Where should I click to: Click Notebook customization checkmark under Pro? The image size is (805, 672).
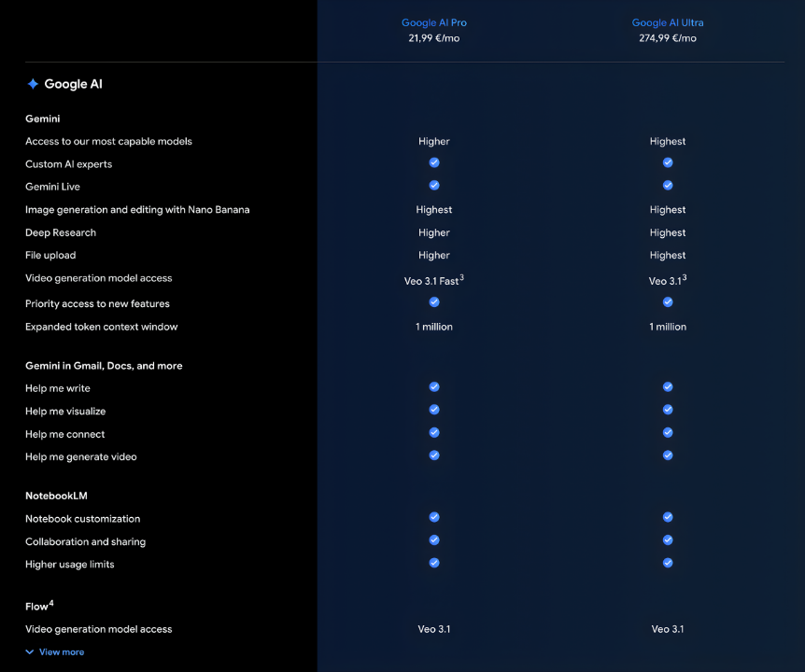434,517
